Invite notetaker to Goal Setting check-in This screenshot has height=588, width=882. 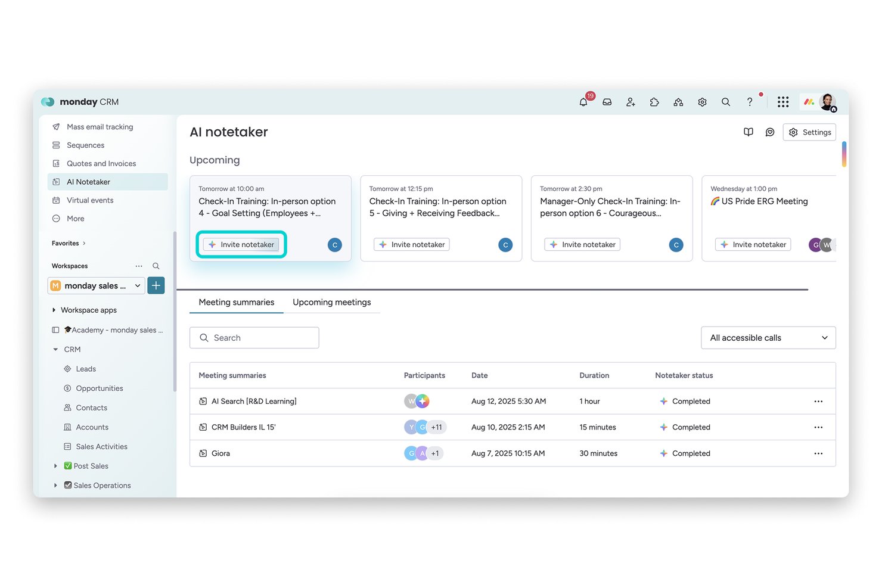pos(241,245)
